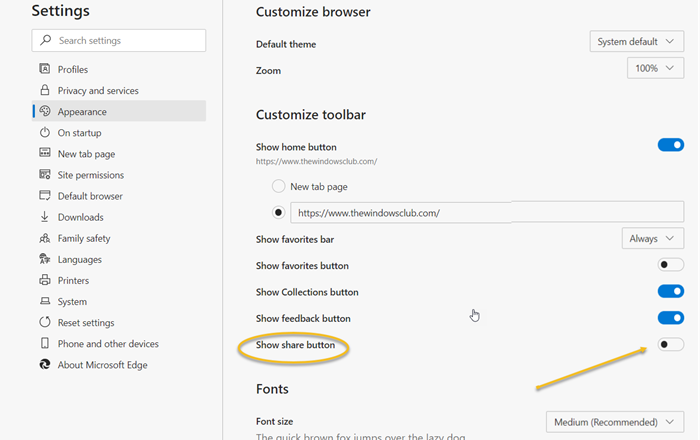The image size is (700, 440).
Task: Go to Site permissions settings
Action: 89,175
